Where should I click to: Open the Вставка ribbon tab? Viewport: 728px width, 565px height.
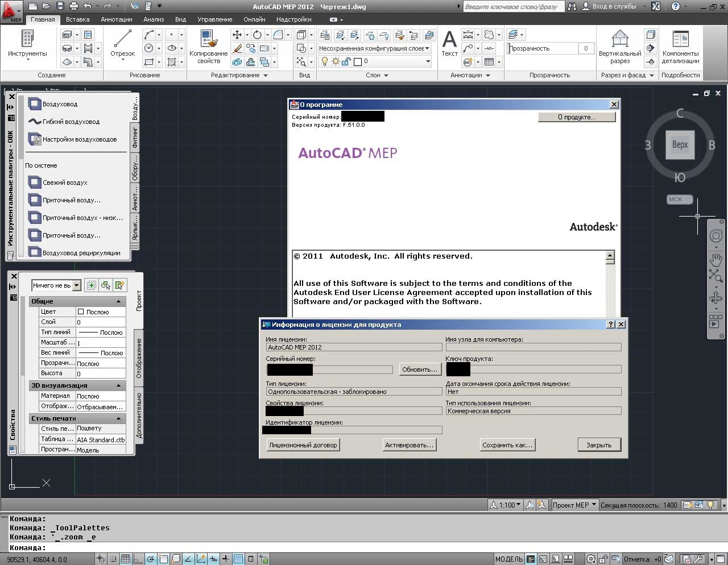77,19
